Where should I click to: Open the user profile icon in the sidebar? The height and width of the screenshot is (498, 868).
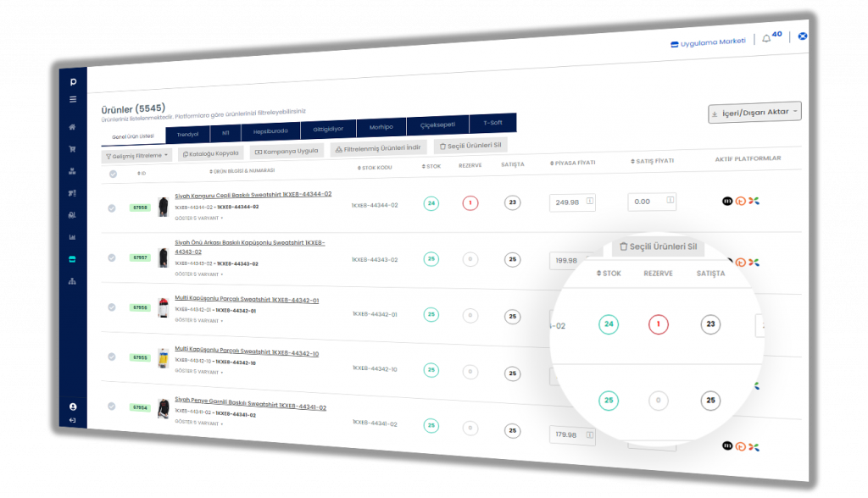(x=73, y=407)
